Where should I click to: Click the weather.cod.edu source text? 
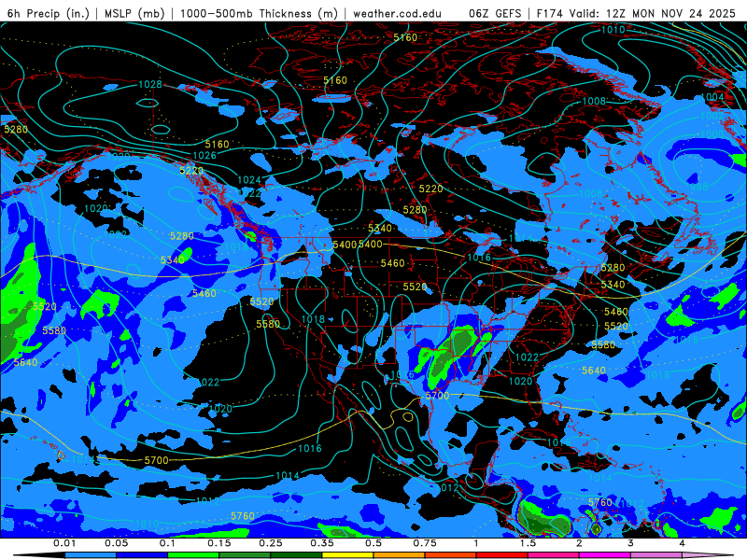click(x=397, y=13)
